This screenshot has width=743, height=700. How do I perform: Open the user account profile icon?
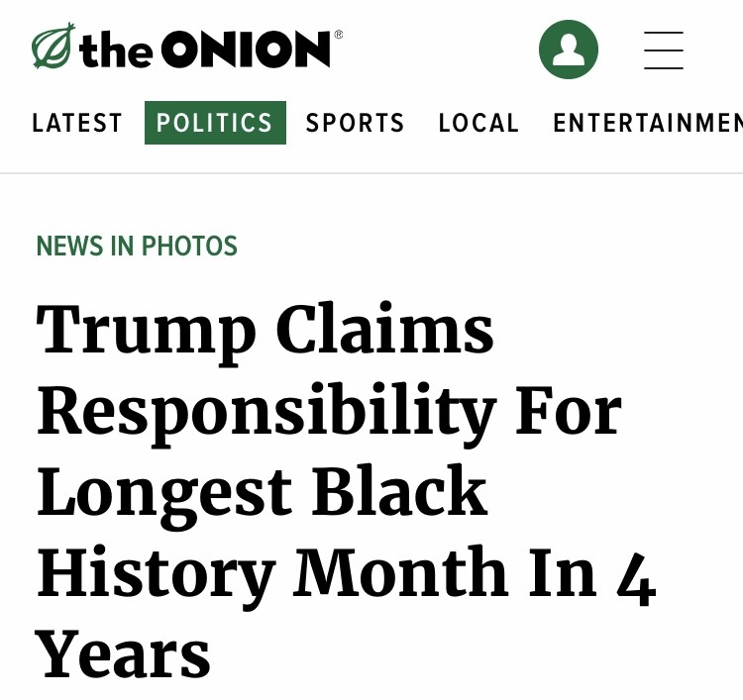(569, 50)
